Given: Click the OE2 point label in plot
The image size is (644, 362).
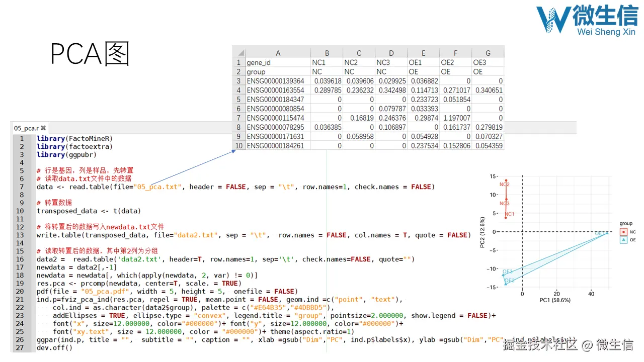Looking at the screenshot, I should click(509, 281).
